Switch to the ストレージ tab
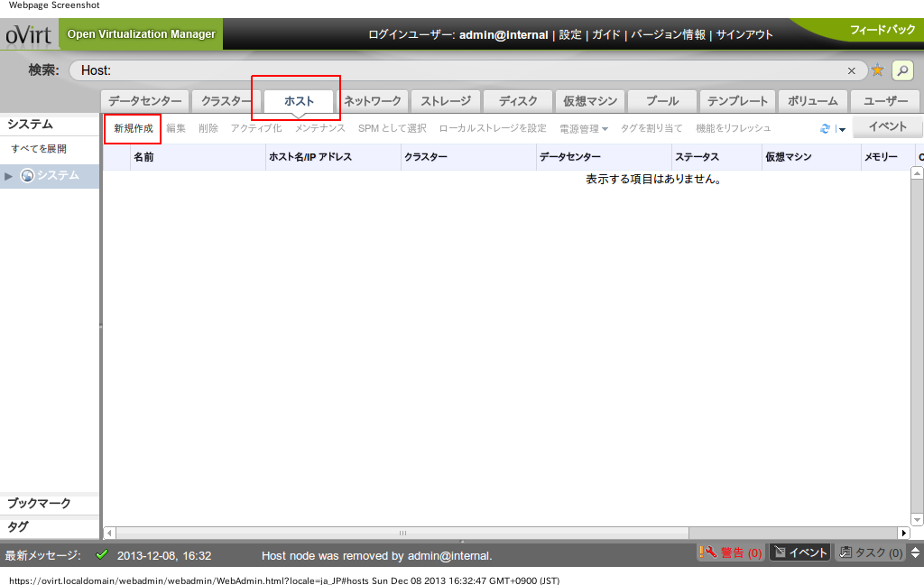This screenshot has width=924, height=585. [x=445, y=100]
